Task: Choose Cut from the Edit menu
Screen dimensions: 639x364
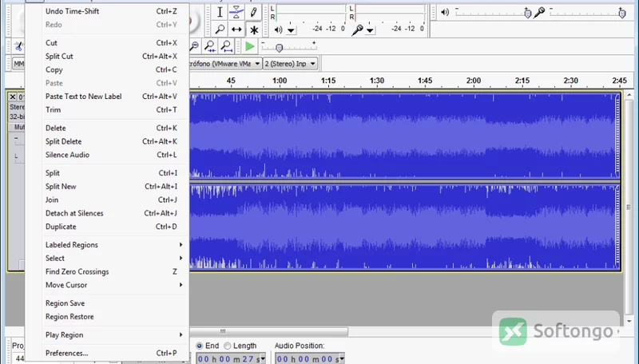Action: (x=116, y=43)
